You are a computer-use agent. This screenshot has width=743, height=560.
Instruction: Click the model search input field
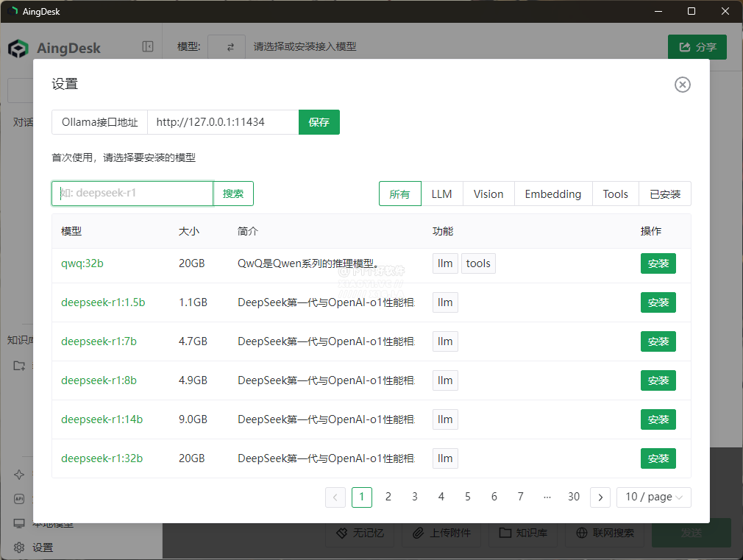pyautogui.click(x=132, y=194)
